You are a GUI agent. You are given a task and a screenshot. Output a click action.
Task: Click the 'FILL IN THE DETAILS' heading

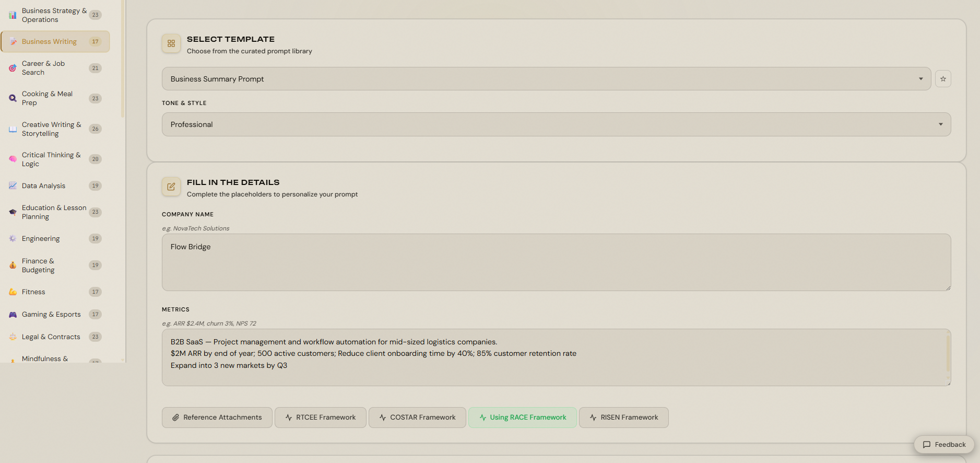pos(233,182)
